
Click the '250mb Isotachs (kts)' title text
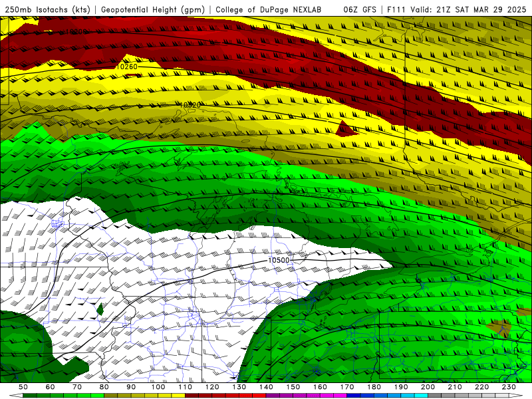(x=47, y=10)
